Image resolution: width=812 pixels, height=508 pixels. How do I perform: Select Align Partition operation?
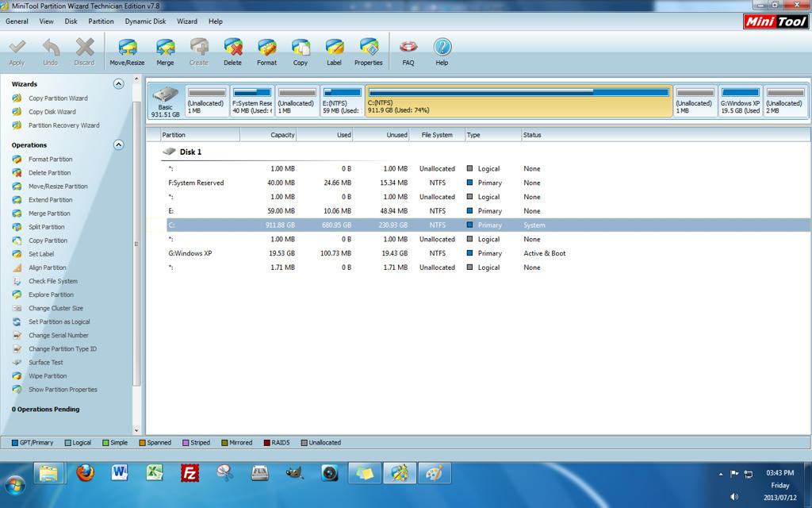pos(47,267)
